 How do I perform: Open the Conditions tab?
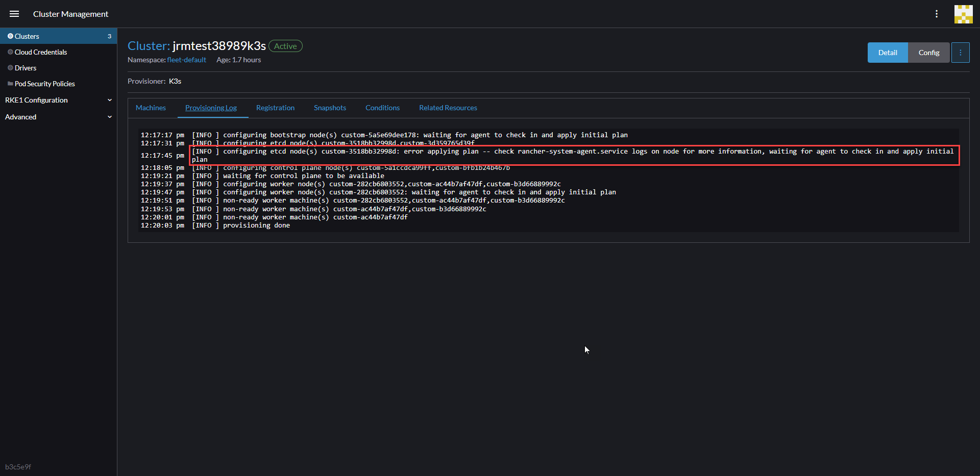pos(382,108)
